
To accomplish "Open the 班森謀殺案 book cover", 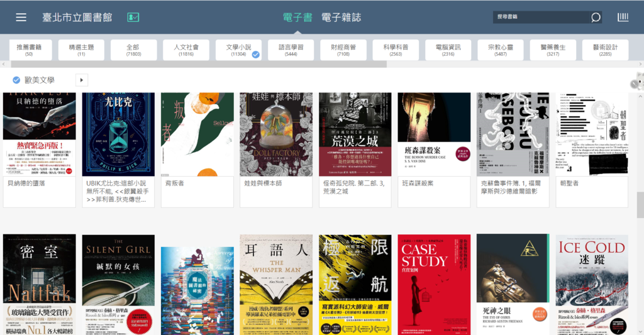I will (434, 135).
